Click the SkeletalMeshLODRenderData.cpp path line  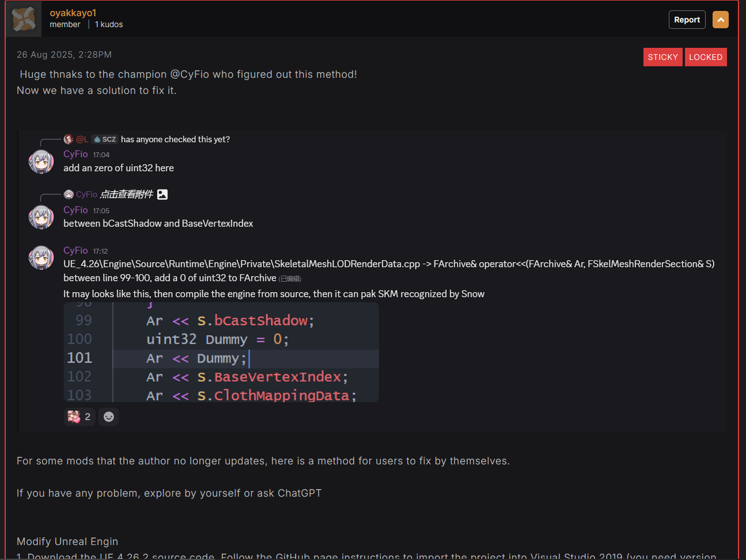(x=389, y=264)
